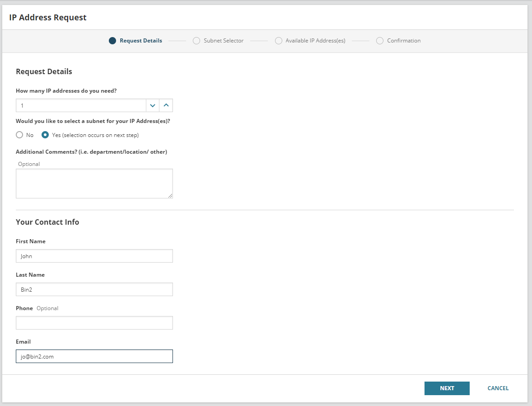Click the Email field with jo@bin2.com

click(94, 356)
